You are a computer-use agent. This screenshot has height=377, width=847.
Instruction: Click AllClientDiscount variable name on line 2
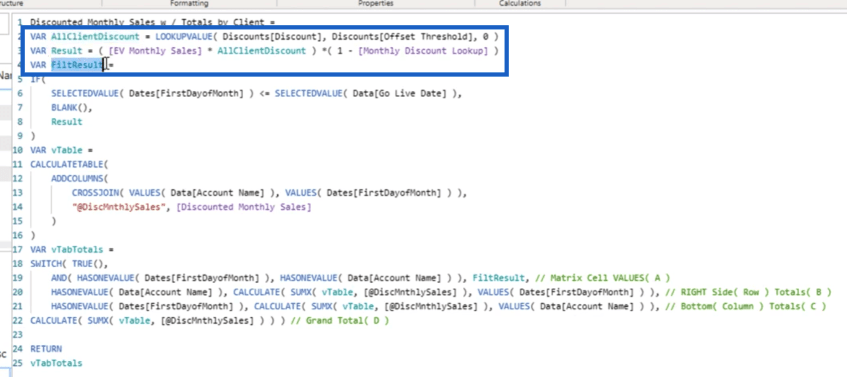click(x=88, y=37)
